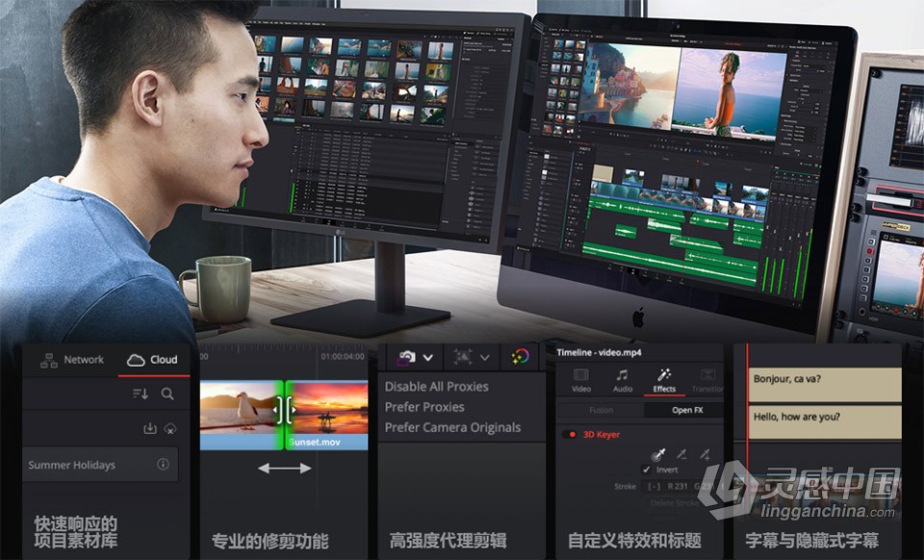Open search in the Cloud media library
Image resolution: width=924 pixels, height=560 pixels.
pyautogui.click(x=167, y=394)
